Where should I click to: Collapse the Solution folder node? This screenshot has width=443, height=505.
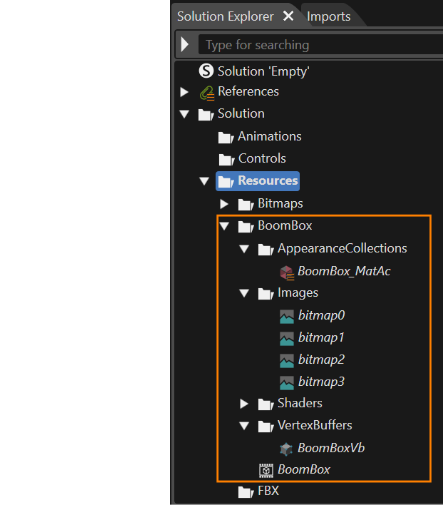(184, 114)
